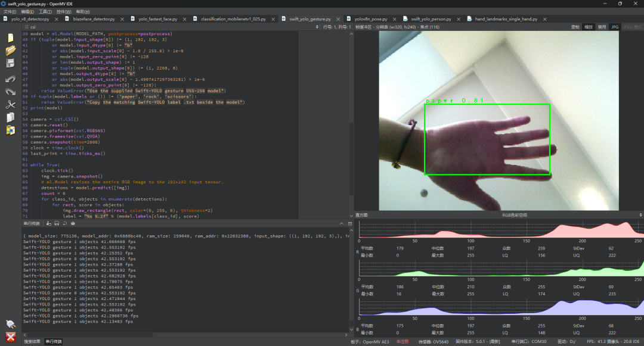Click the Save file disk icon
644x346 pixels.
point(11,63)
